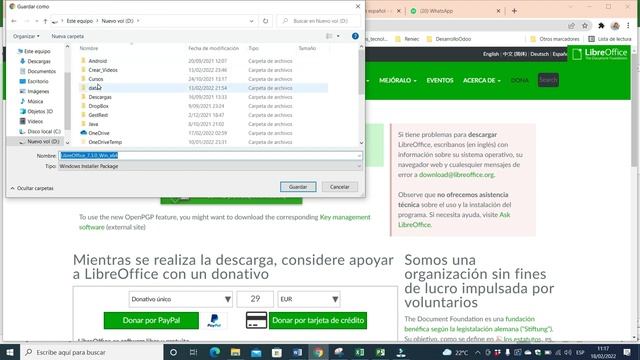The image size is (640, 360).
Task: Select Escritorio in the navigation pane
Action: tap(38, 82)
